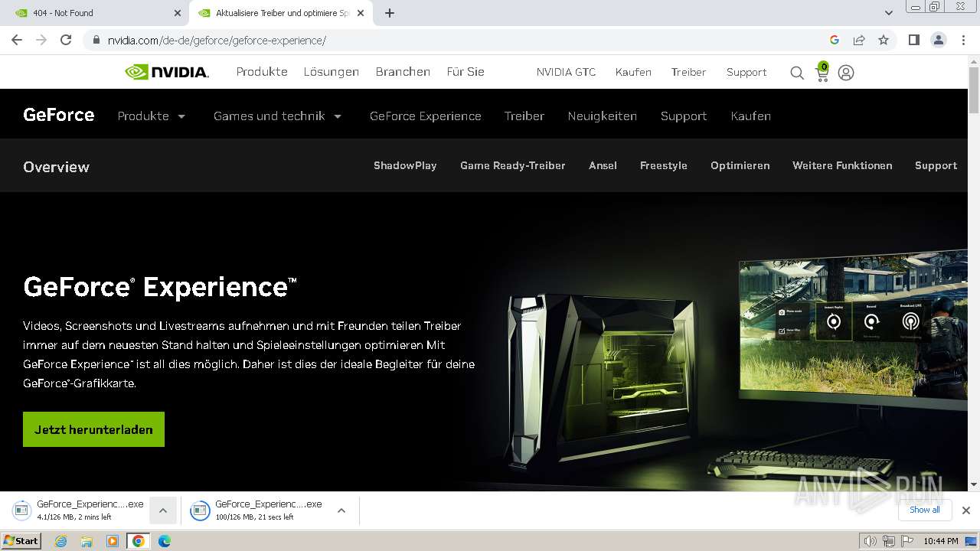The image size is (980, 551).
Task: Open the top Support link
Action: coord(746,72)
